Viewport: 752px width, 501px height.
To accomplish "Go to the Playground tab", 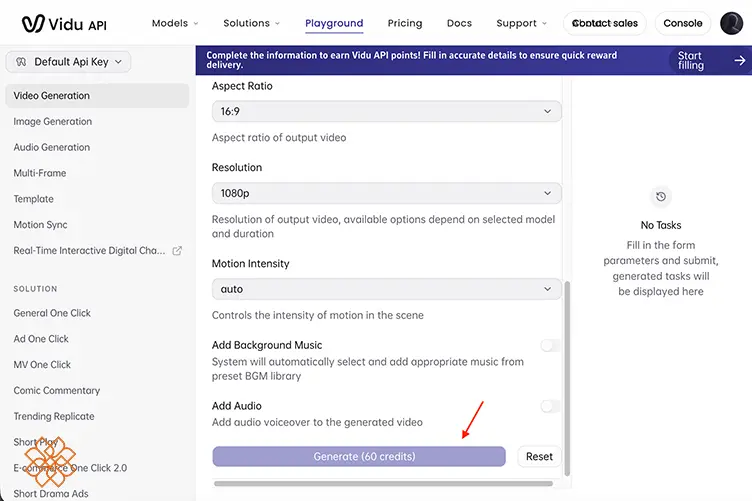I will point(334,23).
